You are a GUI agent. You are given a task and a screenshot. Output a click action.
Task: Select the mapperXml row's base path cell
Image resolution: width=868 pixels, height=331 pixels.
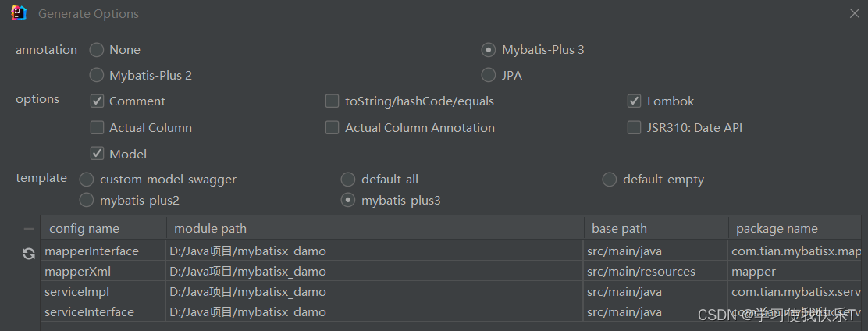point(656,271)
